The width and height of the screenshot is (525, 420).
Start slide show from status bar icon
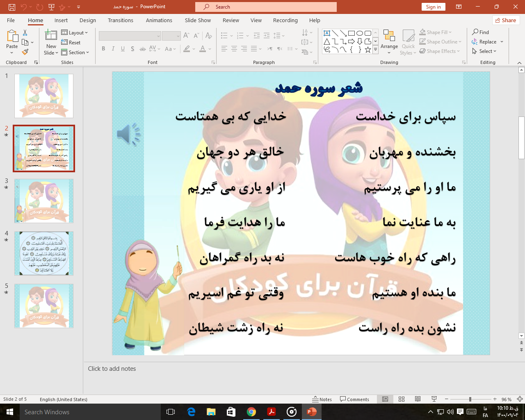click(434, 399)
